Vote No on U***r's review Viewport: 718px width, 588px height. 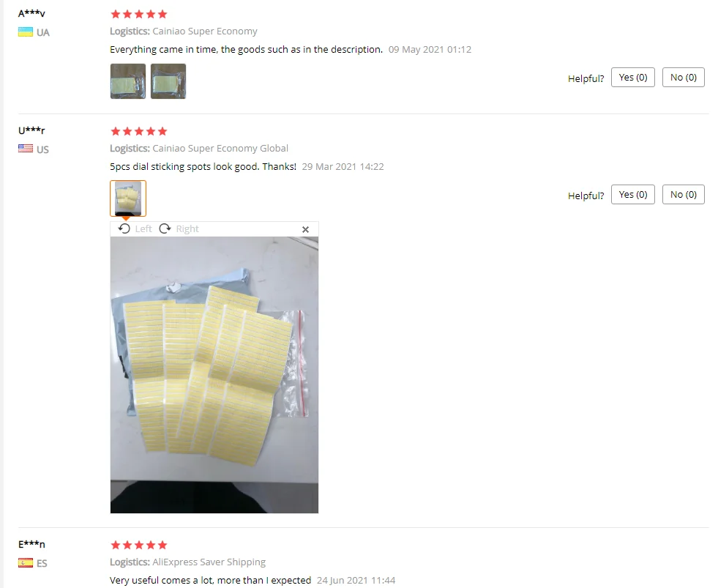pyautogui.click(x=683, y=195)
